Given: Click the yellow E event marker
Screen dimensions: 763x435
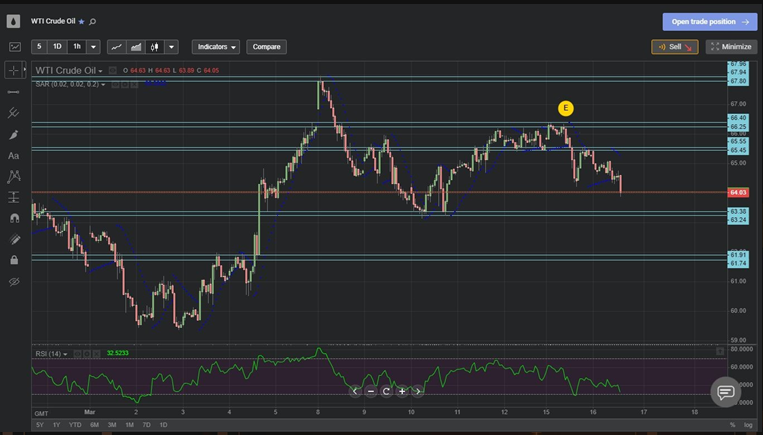Looking at the screenshot, I should [x=565, y=108].
